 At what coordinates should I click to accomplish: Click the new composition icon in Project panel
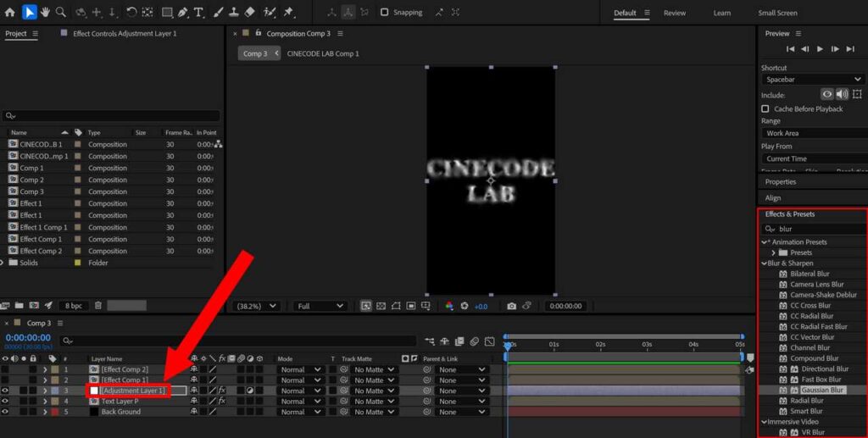[x=34, y=305]
